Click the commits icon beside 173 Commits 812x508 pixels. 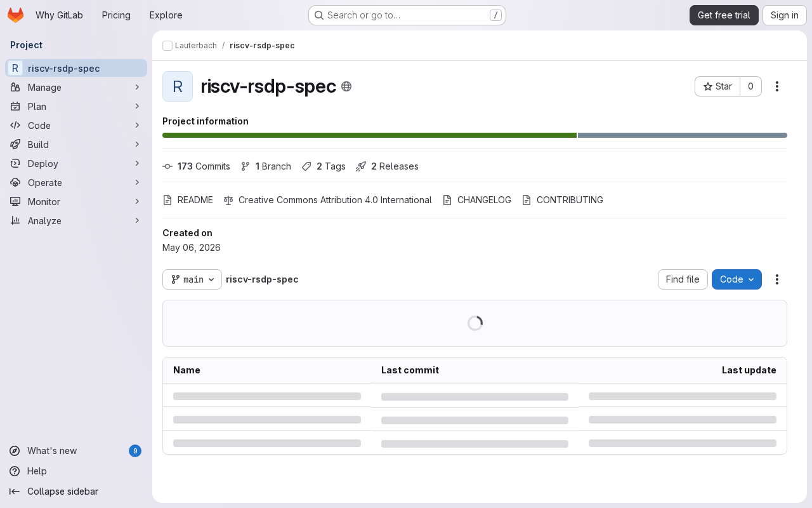tap(167, 166)
